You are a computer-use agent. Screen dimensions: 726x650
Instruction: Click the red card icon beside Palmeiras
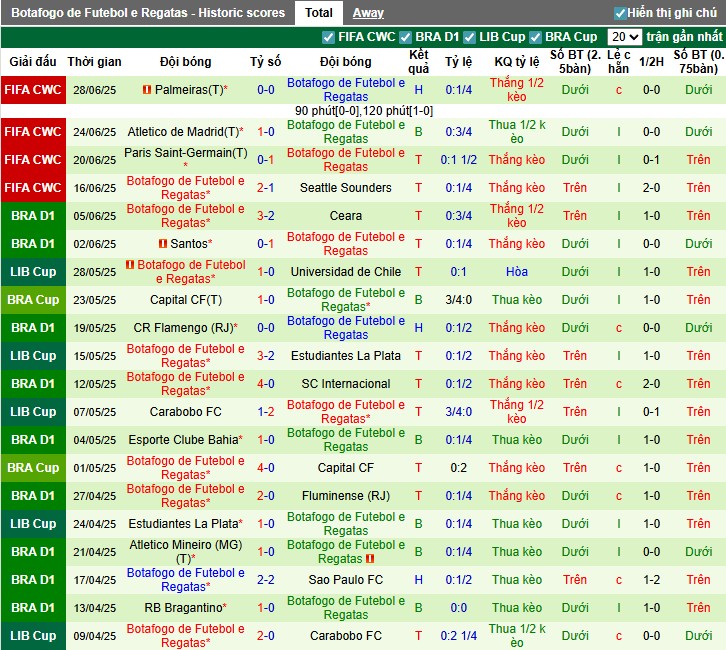click(x=147, y=89)
